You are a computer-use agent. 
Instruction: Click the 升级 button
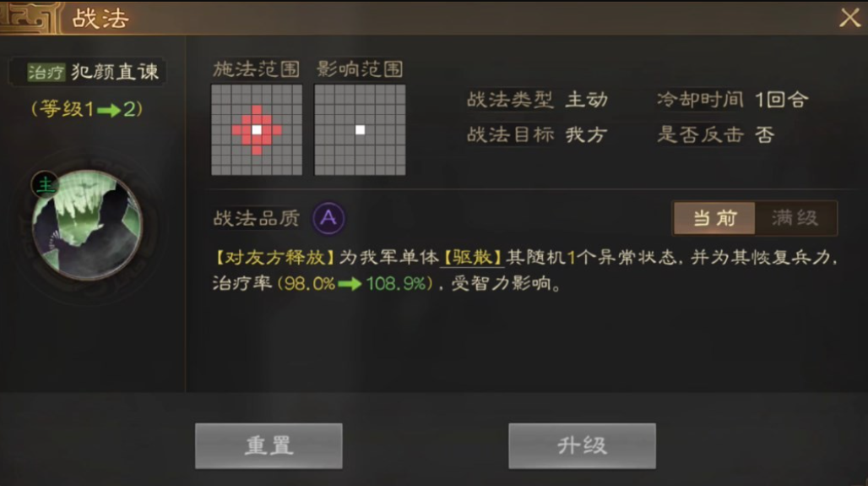pyautogui.click(x=582, y=445)
